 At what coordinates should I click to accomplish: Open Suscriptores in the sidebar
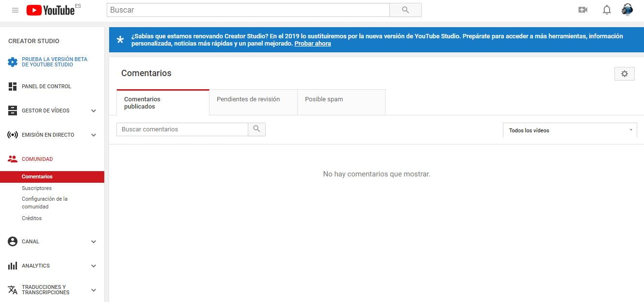coord(37,188)
